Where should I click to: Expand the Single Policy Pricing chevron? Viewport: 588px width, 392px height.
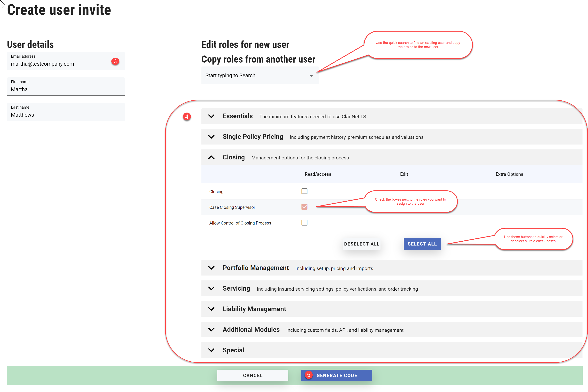(x=211, y=137)
